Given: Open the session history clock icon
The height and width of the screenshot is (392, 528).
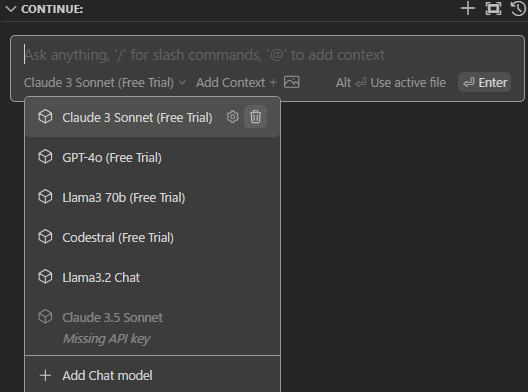Looking at the screenshot, I should [519, 8].
